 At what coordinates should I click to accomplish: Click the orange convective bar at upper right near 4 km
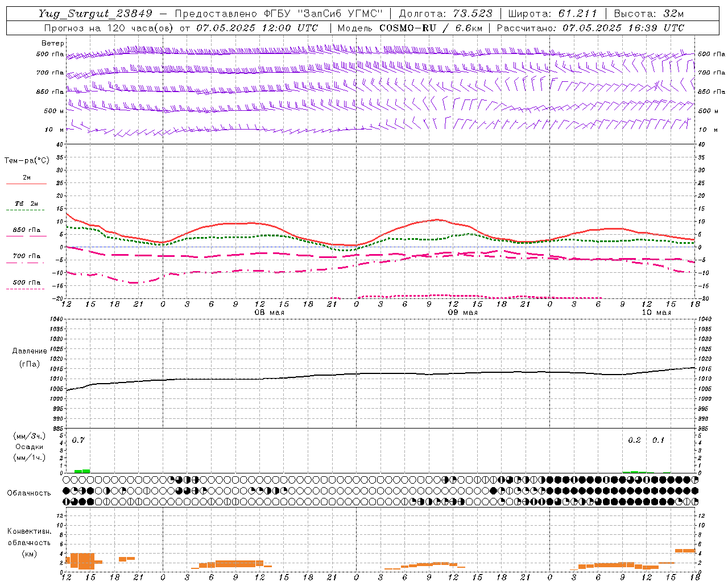point(685,550)
